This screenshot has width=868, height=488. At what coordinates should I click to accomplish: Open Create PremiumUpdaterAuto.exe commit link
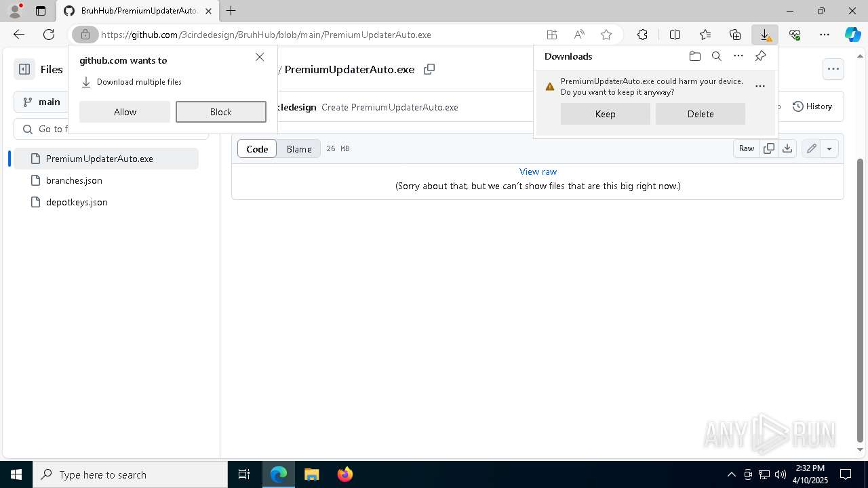(390, 107)
